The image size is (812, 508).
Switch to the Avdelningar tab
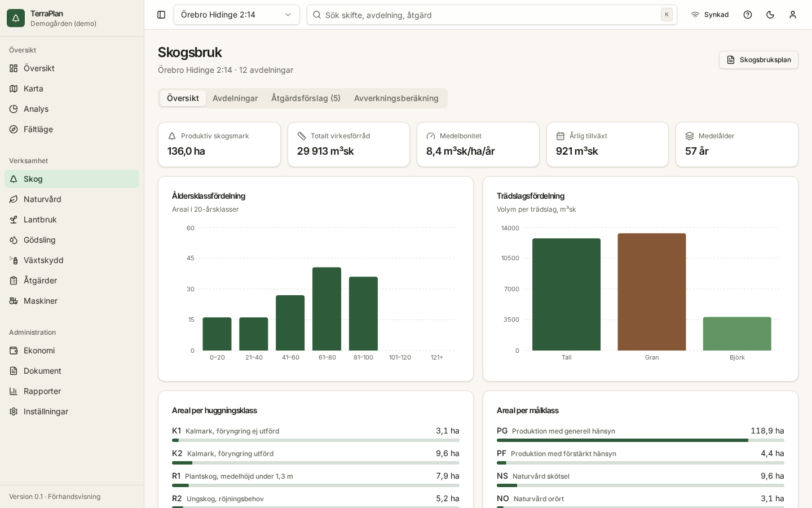point(235,98)
